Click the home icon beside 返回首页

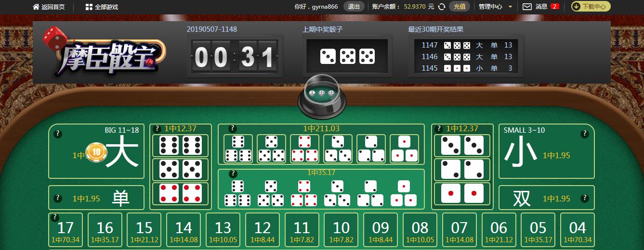36,7
